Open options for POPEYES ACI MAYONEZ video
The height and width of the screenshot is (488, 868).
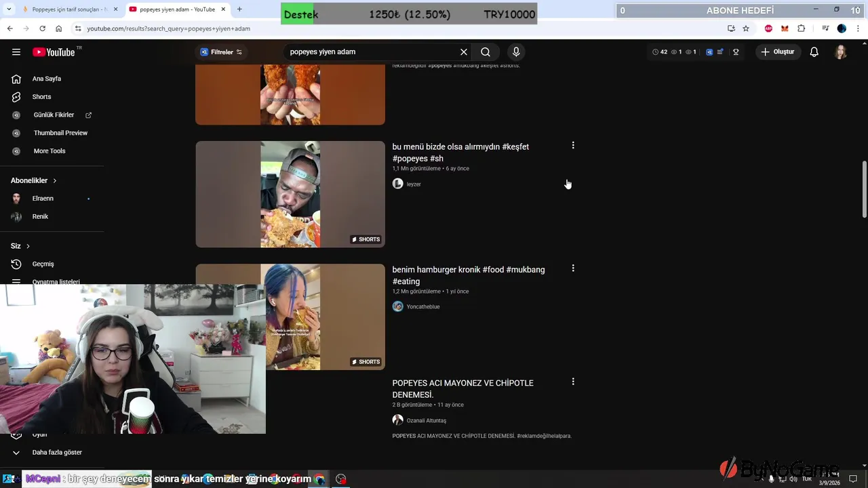pos(573,382)
